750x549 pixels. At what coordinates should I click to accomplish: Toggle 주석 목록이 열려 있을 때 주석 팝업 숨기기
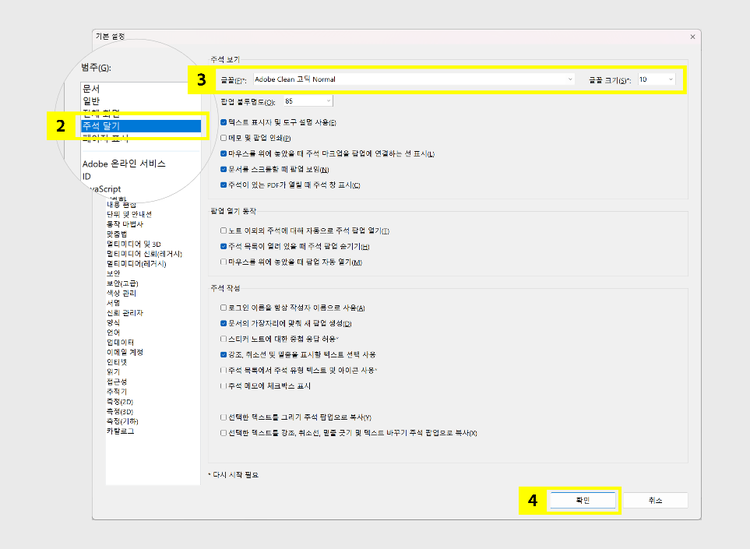tap(223, 246)
